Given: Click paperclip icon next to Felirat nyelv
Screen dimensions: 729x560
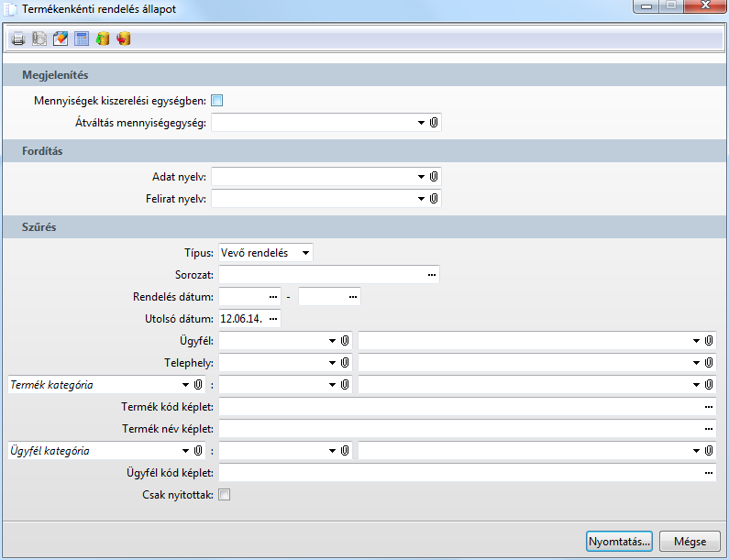Looking at the screenshot, I should (x=434, y=199).
